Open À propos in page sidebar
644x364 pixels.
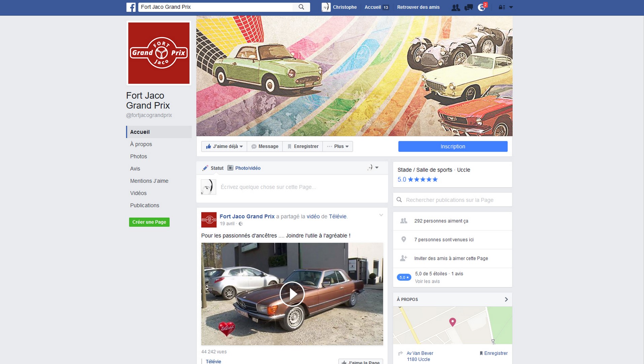tap(141, 144)
